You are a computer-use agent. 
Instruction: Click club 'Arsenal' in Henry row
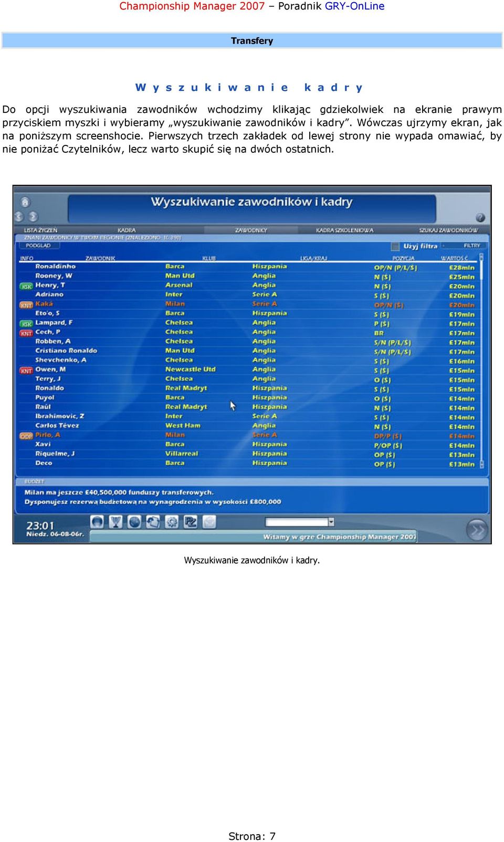coord(179,285)
